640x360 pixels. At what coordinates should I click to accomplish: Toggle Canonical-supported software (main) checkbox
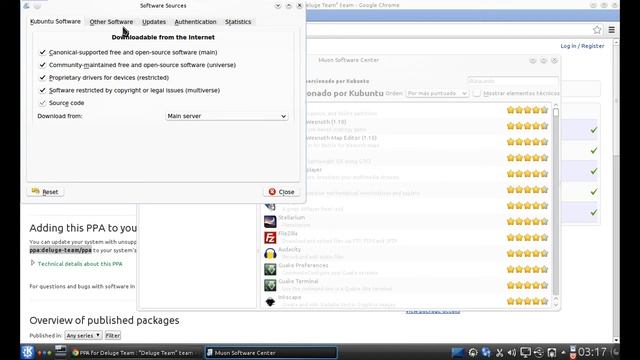[42, 52]
